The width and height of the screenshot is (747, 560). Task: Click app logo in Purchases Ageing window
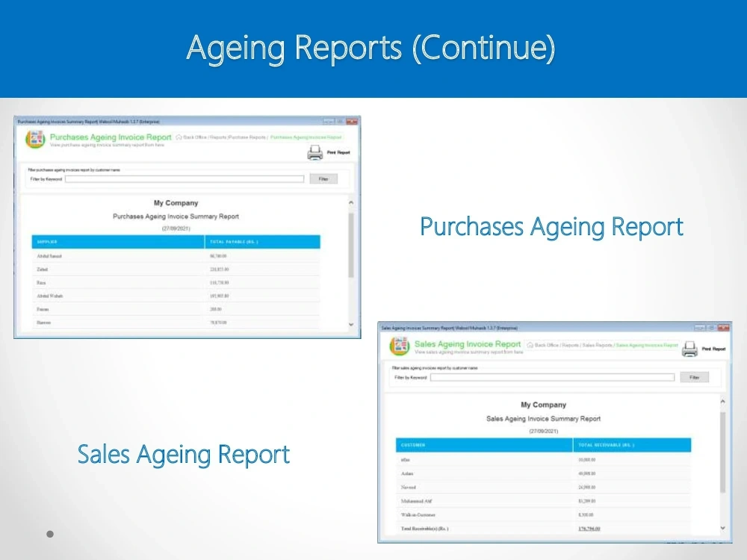[35, 139]
